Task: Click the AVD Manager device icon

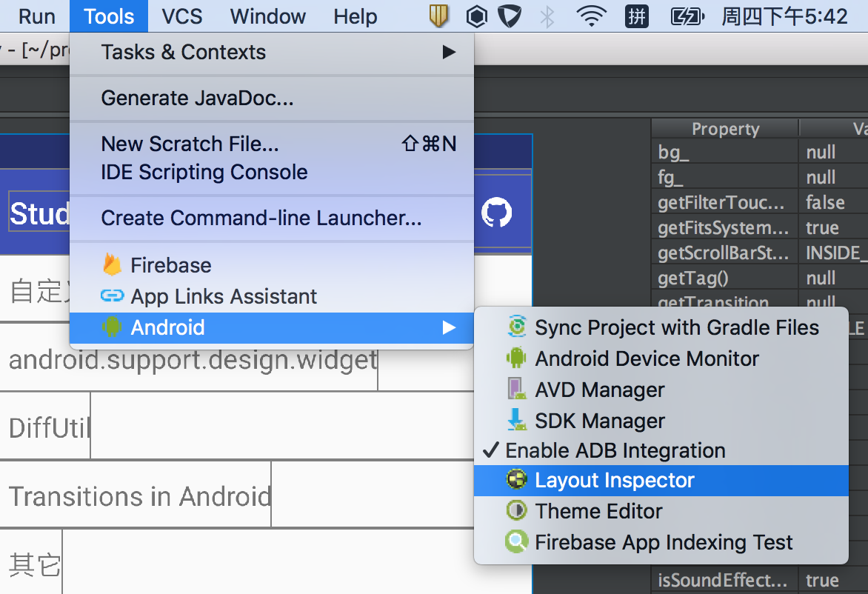Action: pos(517,389)
